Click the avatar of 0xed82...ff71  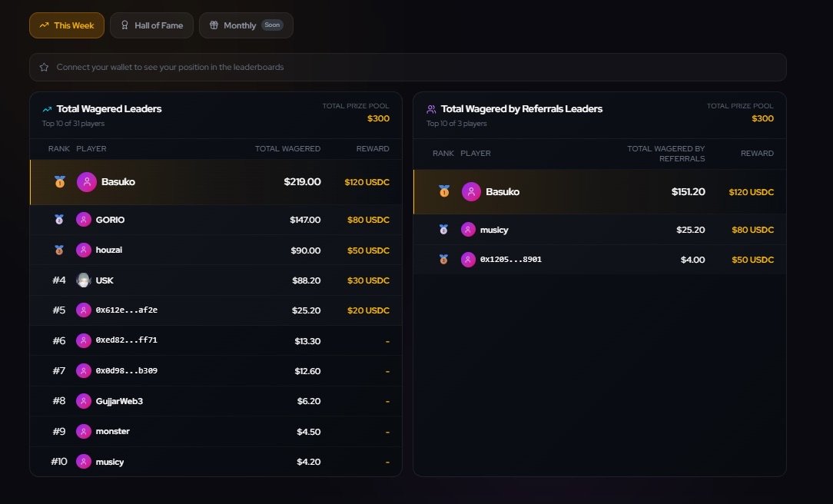[x=84, y=340]
